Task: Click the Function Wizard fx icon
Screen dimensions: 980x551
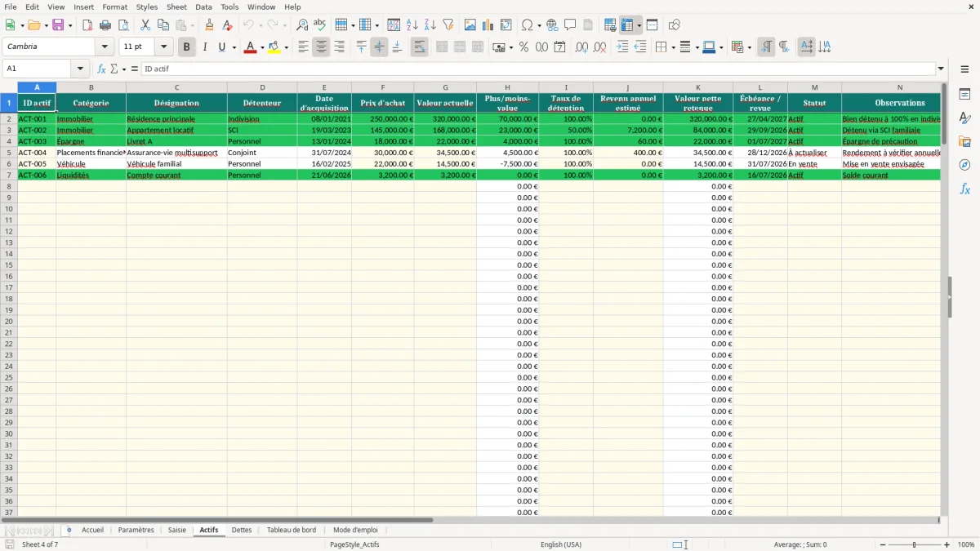Action: 102,69
